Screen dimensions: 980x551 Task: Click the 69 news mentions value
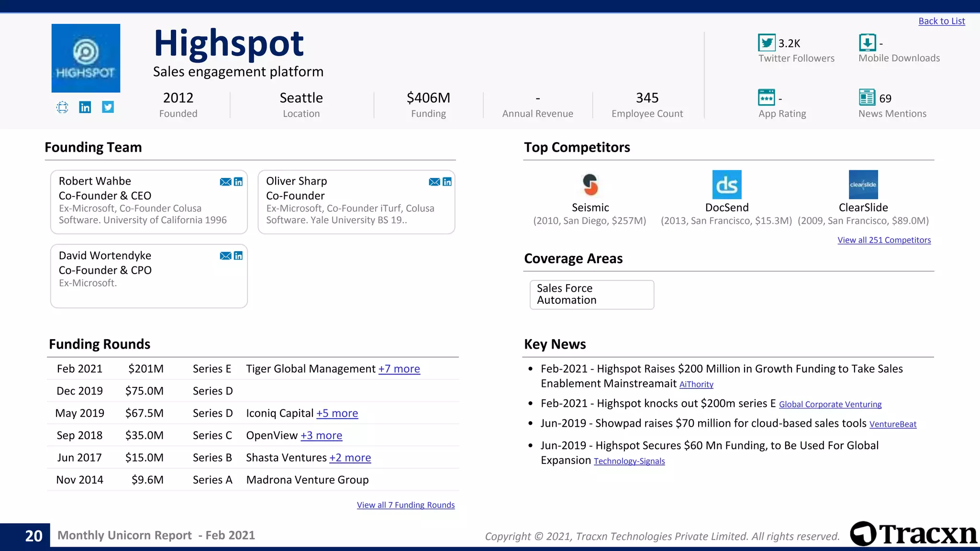(x=885, y=99)
